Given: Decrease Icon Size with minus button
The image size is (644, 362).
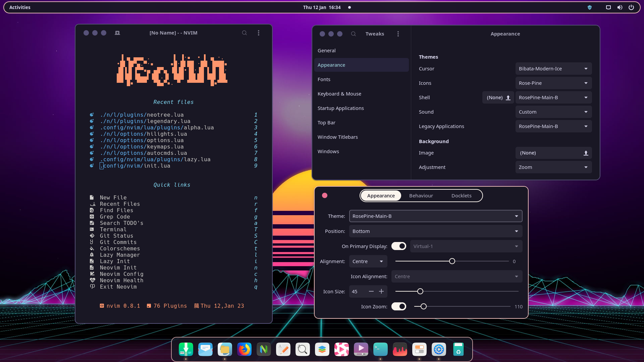Looking at the screenshot, I should click(371, 292).
